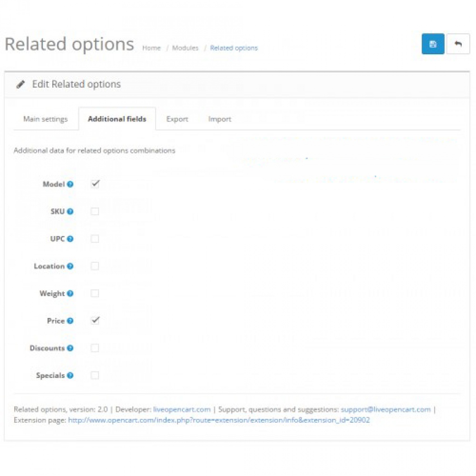Image resolution: width=476 pixels, height=476 pixels.
Task: Click the blue save icon button
Action: [x=433, y=44]
